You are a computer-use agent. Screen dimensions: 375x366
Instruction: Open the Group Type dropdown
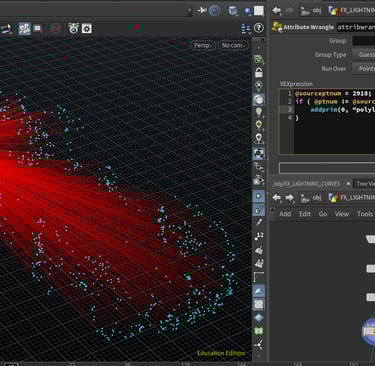(363, 55)
